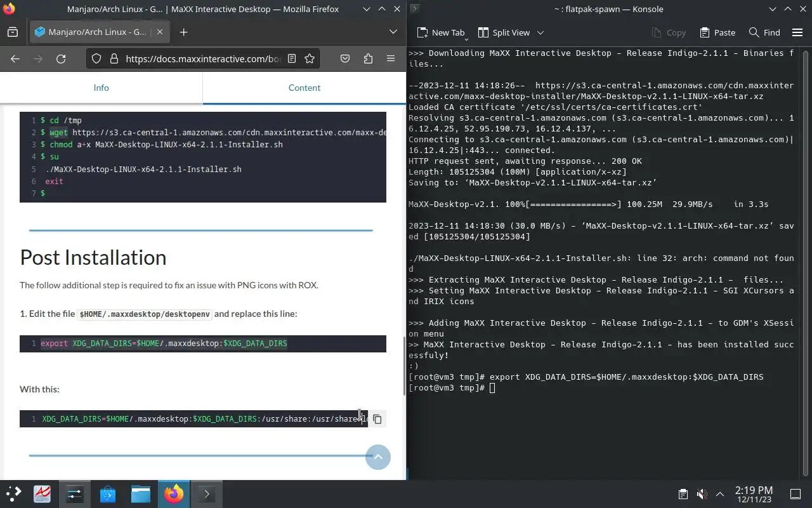Click the Firefox page vertical scrollbar thumb
Viewport: 812px width, 508px height.
pyautogui.click(x=404, y=366)
